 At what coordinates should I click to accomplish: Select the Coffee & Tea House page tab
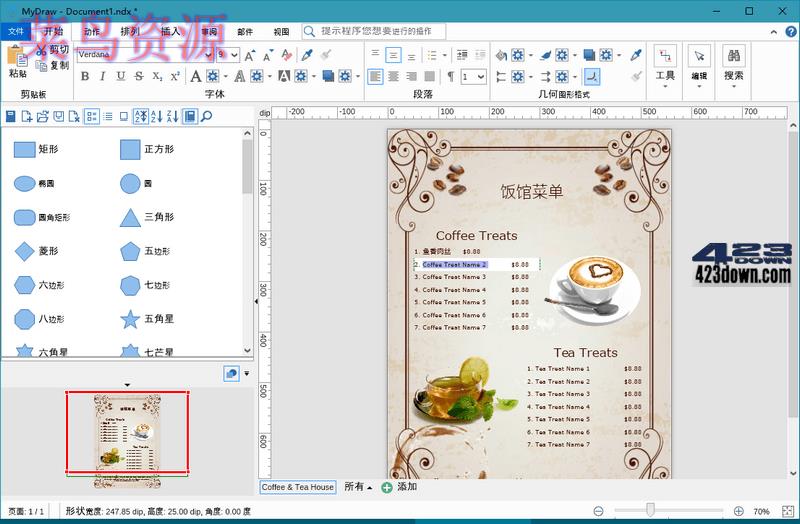[298, 487]
